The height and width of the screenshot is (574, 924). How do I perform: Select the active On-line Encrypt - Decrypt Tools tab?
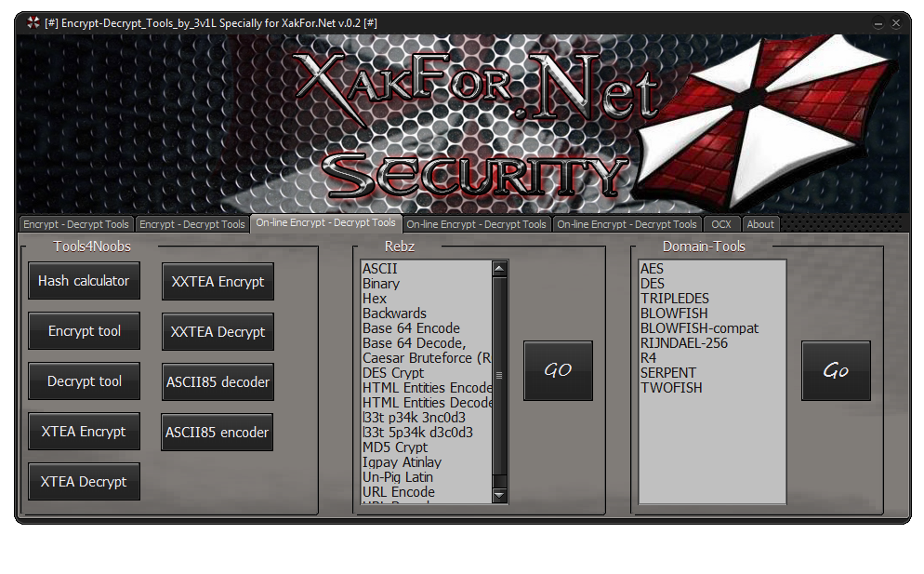[326, 222]
